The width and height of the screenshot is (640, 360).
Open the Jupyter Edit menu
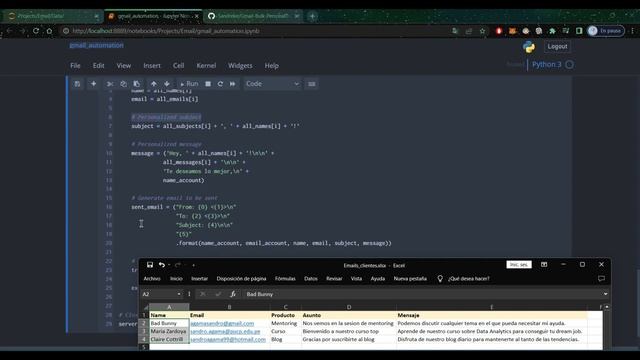pyautogui.click(x=98, y=66)
